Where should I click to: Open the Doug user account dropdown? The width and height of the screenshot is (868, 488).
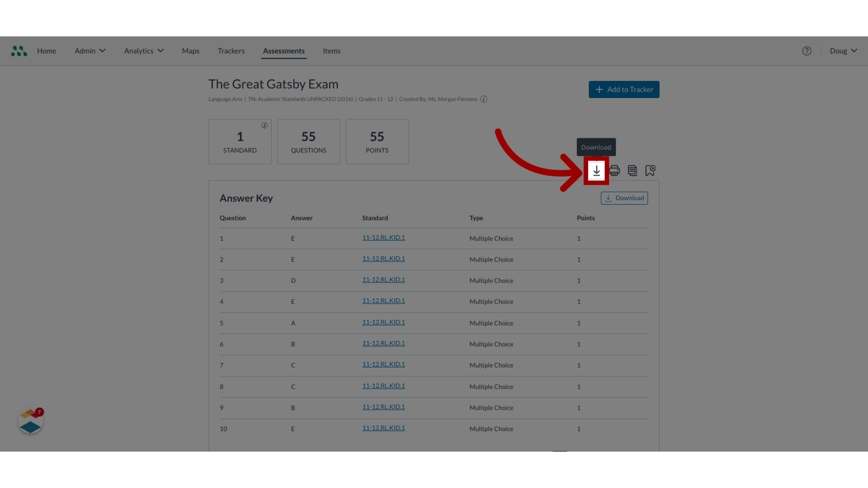tap(843, 50)
